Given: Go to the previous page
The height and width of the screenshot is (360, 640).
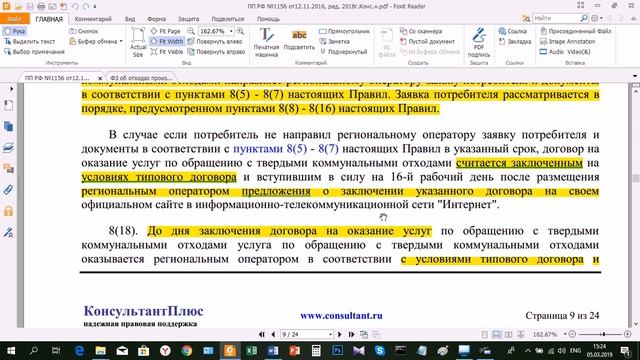Looking at the screenshot, I should pos(273,334).
